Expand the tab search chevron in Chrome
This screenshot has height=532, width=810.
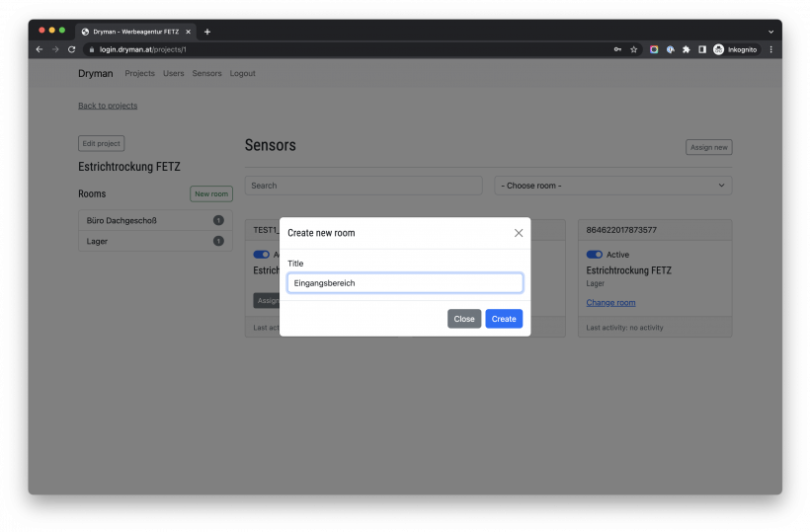coord(770,32)
